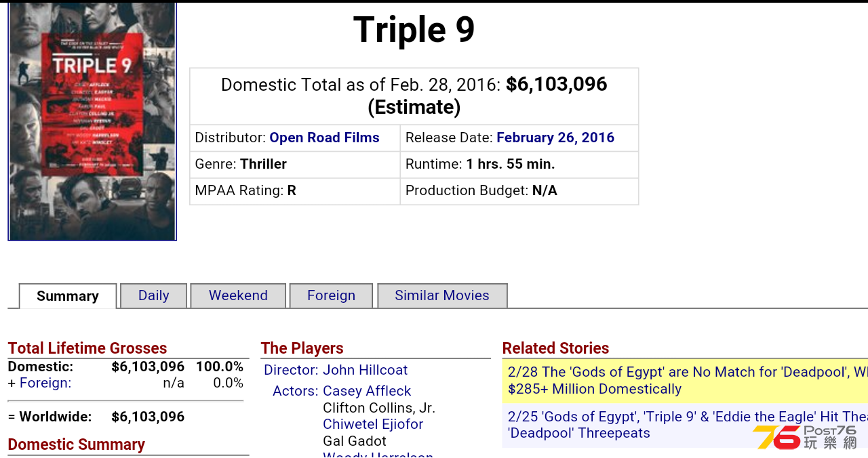868x458 pixels.
Task: Click the Triple 9 page title
Action: (414, 30)
